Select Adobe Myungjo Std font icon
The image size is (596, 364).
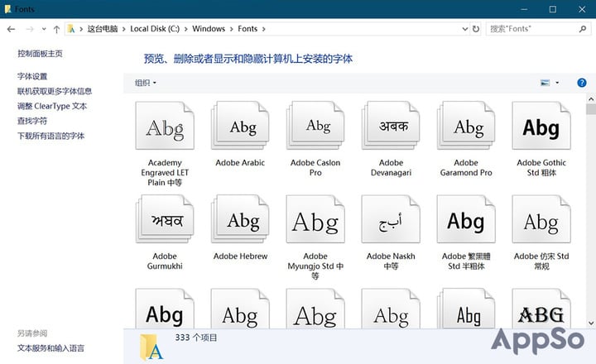click(315, 219)
